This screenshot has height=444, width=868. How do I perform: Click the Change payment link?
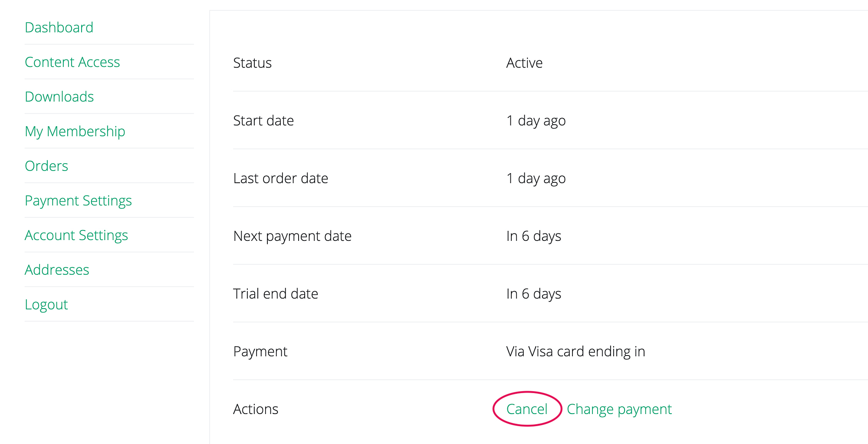point(619,409)
